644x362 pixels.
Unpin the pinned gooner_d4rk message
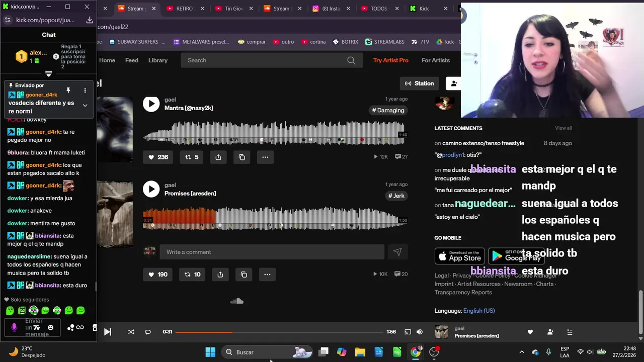68,90
